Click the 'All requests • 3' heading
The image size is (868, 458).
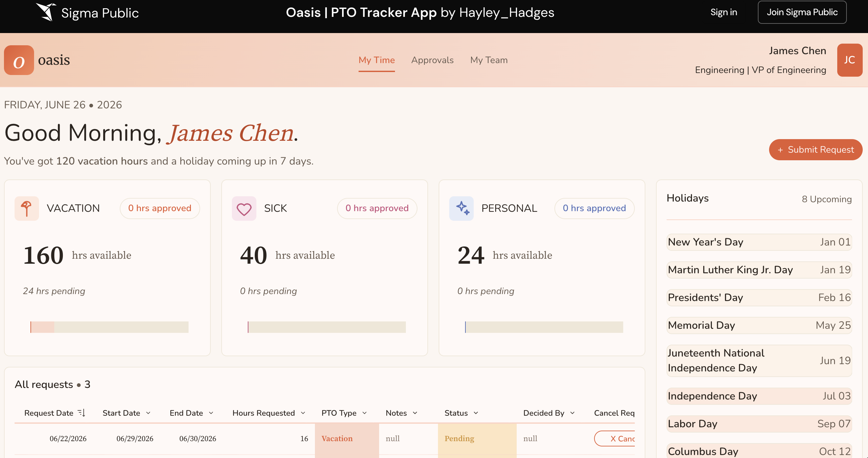click(x=53, y=384)
